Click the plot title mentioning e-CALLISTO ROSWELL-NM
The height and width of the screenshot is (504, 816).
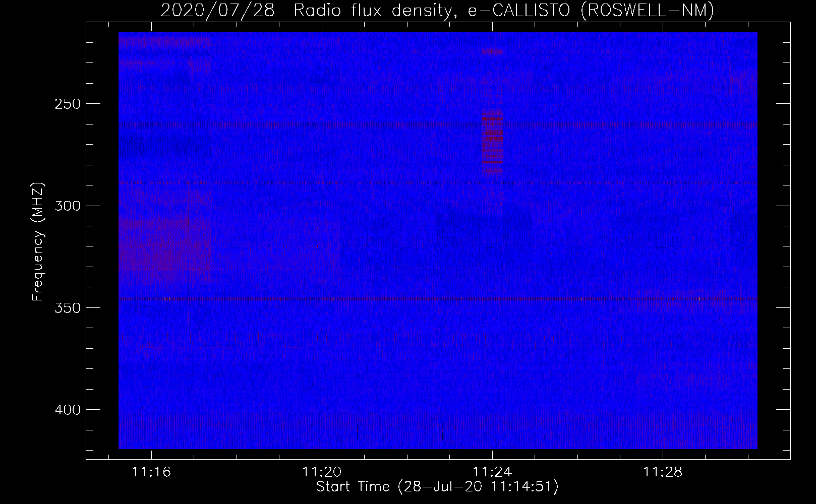click(x=437, y=10)
